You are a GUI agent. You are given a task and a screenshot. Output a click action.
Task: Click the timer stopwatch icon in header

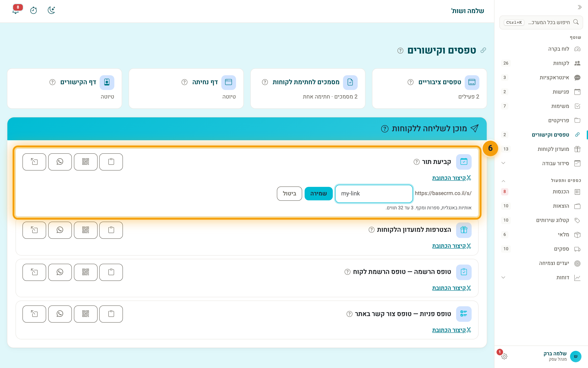point(33,10)
